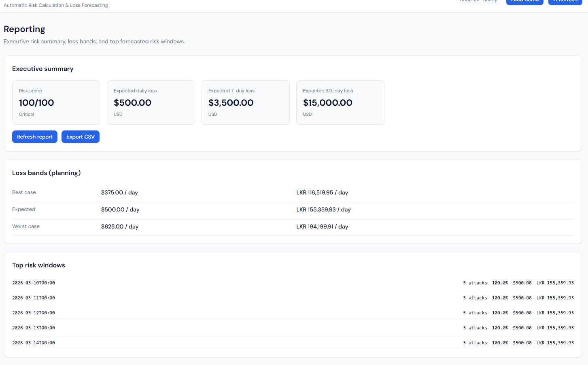Click the Refresh report button

tap(35, 137)
